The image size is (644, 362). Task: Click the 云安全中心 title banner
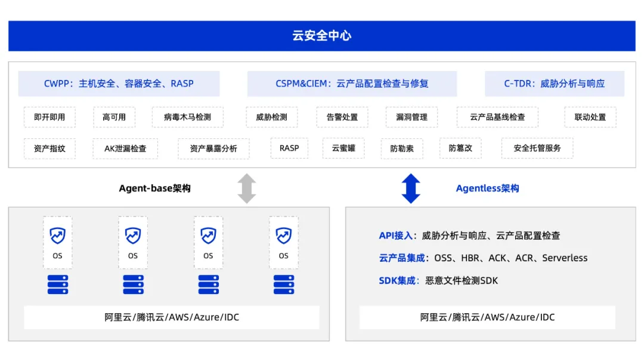pyautogui.click(x=322, y=36)
